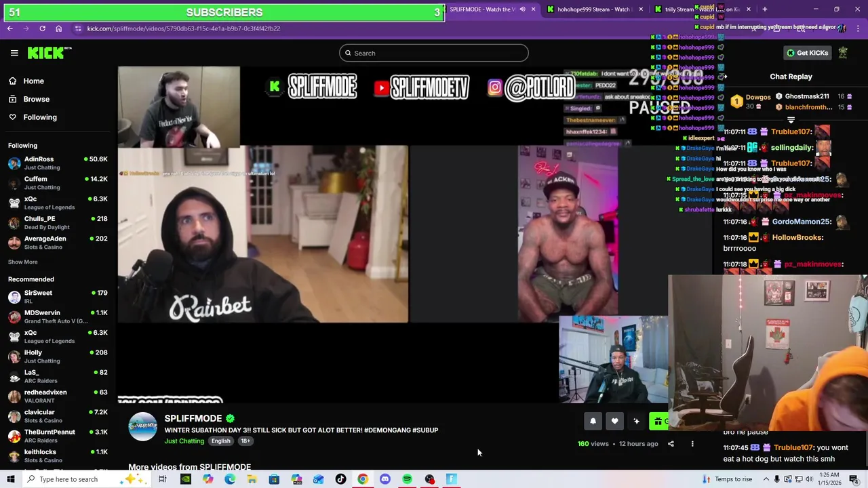868x488 pixels.
Task: Open the Kick hamburger menu icon
Action: 14,53
